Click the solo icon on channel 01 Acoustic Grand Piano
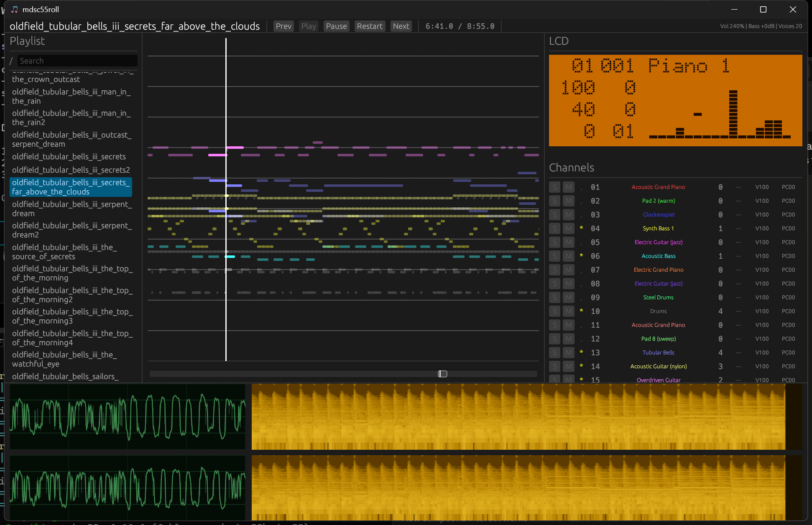The image size is (812, 525). 554,187
